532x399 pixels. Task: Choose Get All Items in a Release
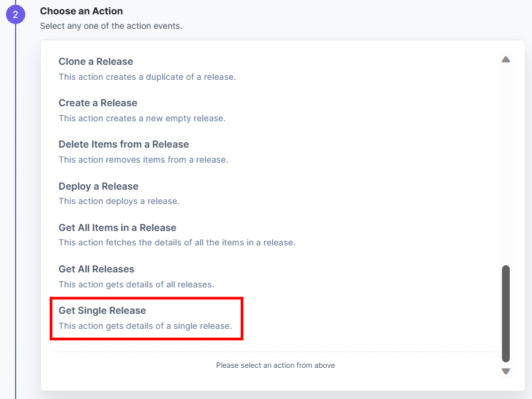[118, 228]
